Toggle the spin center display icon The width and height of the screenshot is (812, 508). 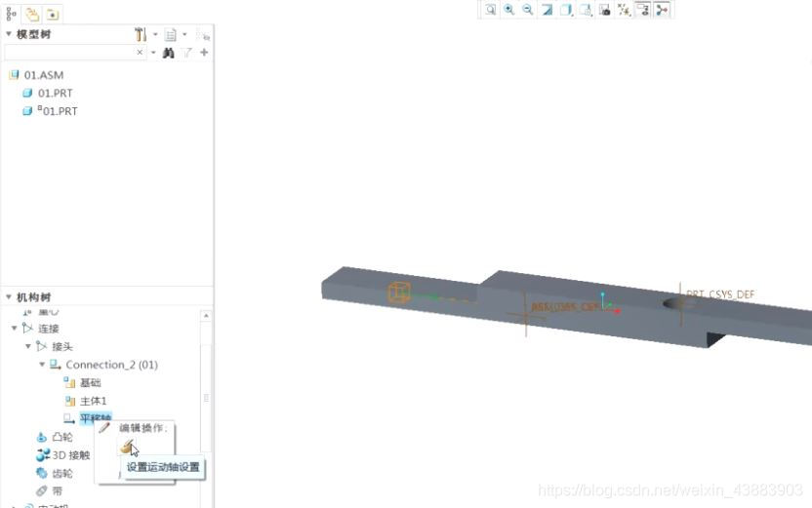click(663, 9)
